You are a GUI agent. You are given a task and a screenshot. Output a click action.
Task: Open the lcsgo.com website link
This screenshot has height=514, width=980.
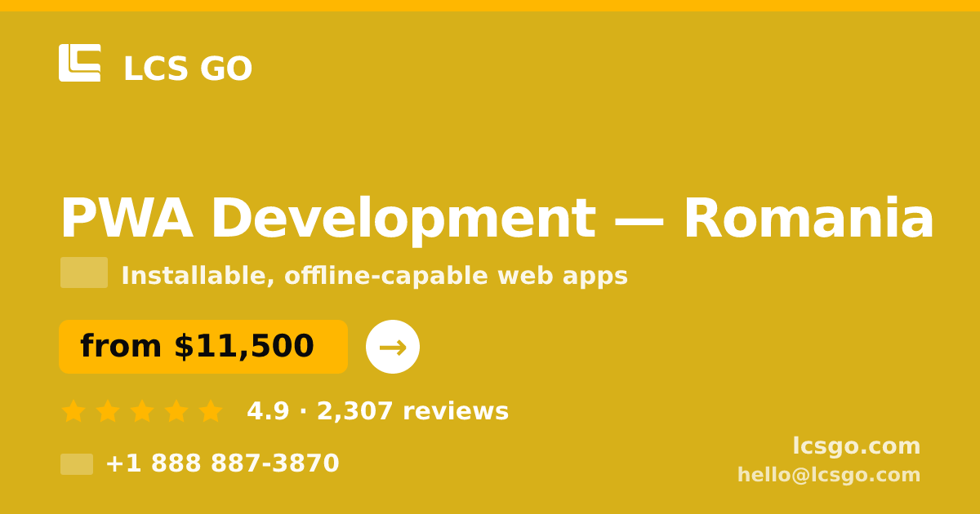(856, 447)
